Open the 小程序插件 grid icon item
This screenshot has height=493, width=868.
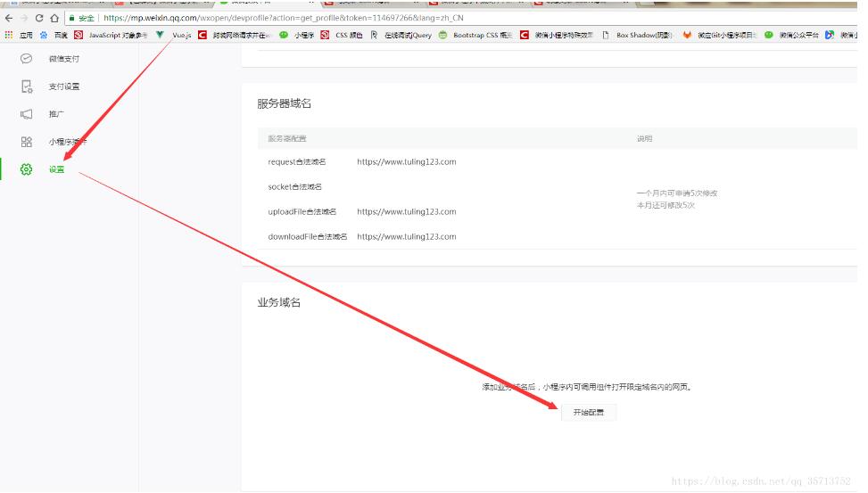click(x=54, y=142)
